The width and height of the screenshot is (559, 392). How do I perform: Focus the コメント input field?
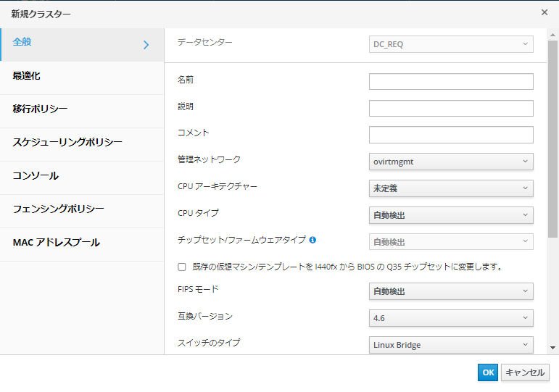[451, 135]
